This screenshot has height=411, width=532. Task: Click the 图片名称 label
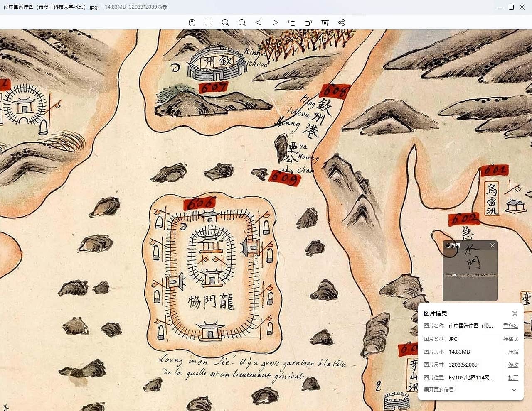[434, 326]
